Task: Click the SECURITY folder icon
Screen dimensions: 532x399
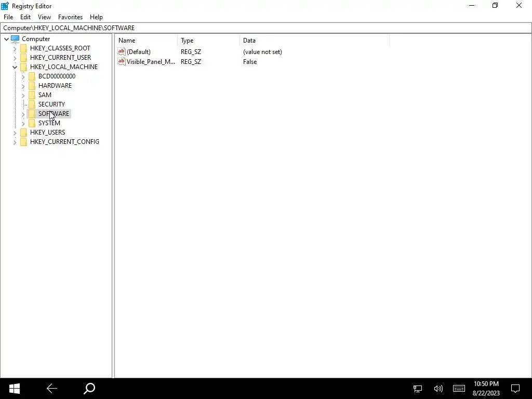Action: click(x=32, y=104)
